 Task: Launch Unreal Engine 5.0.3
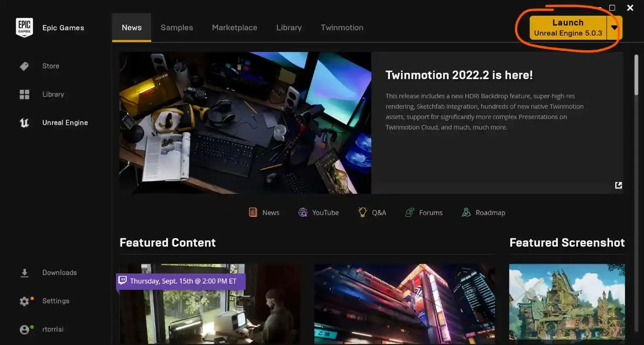click(568, 28)
